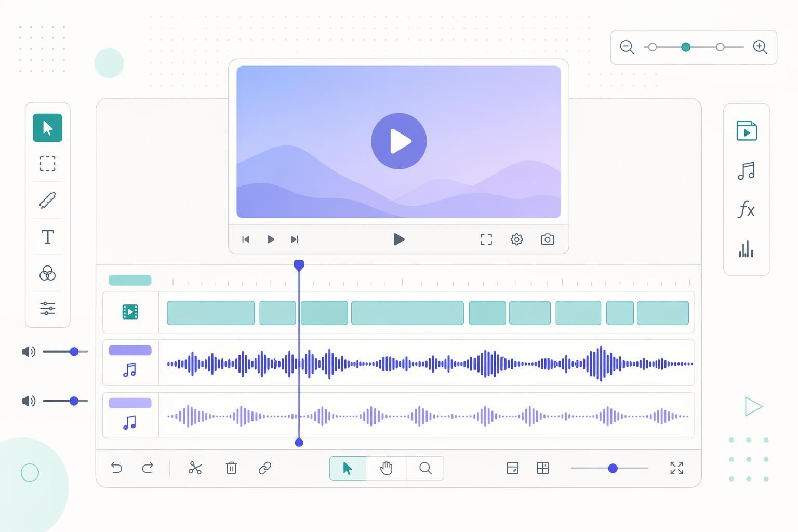Click the zoom level slider handle

click(x=686, y=47)
